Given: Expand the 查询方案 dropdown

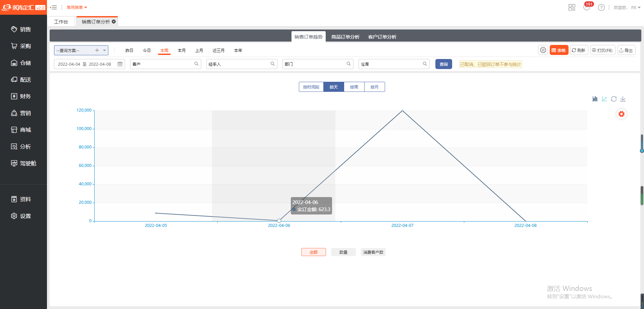Looking at the screenshot, I should pos(105,51).
